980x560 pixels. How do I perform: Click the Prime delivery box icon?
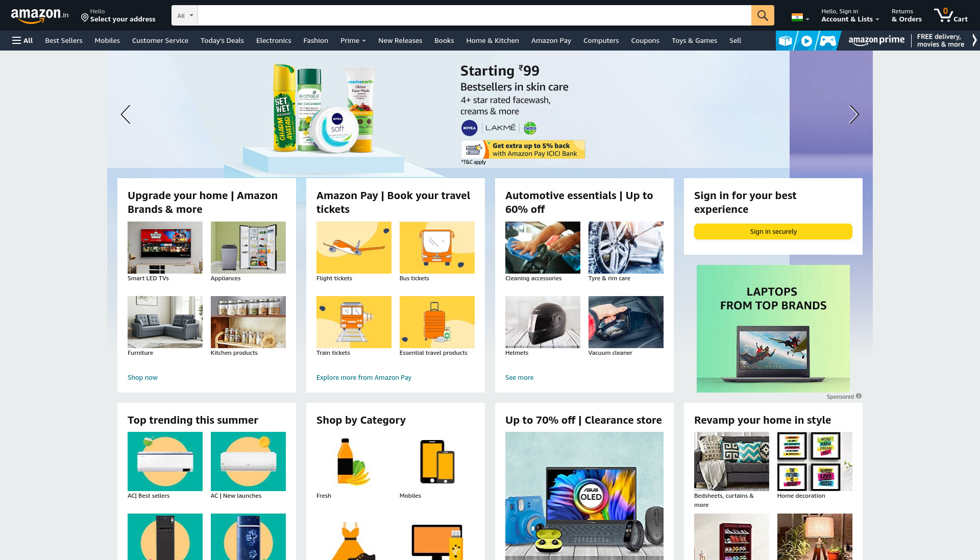[786, 41]
